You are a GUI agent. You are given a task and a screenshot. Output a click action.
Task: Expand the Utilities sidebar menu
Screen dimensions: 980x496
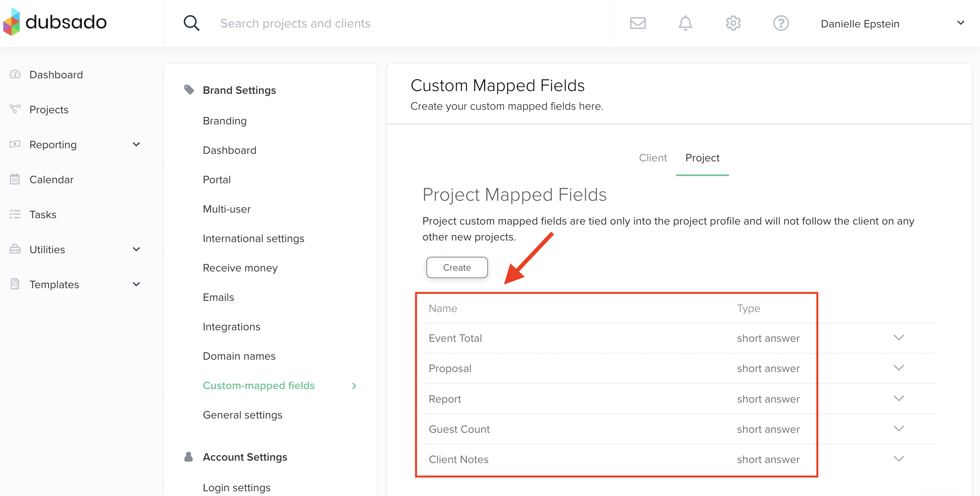pos(136,249)
